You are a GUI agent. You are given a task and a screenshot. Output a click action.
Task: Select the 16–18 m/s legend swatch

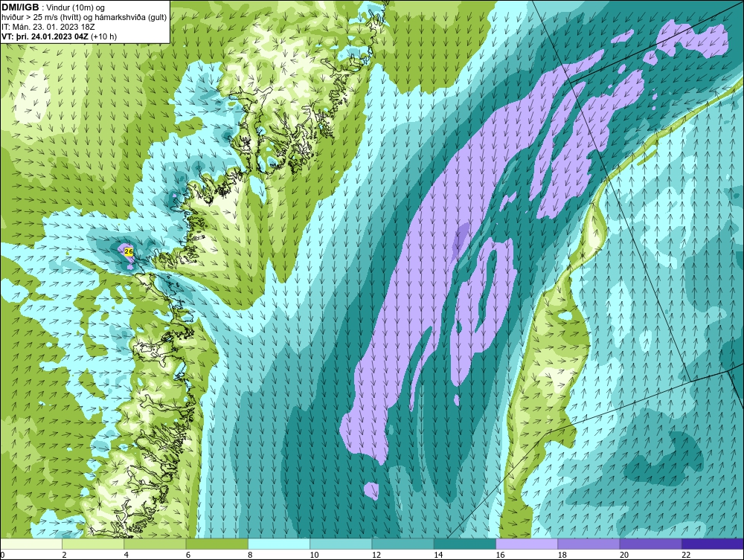[527, 544]
